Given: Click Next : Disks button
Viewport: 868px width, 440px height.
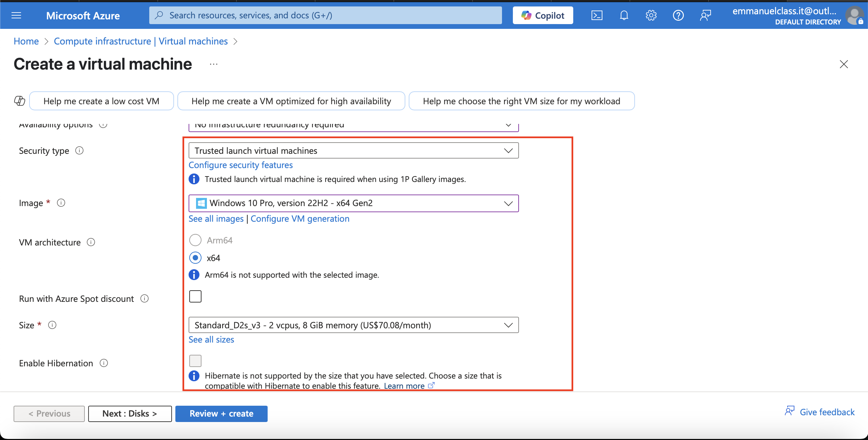Looking at the screenshot, I should click(130, 414).
